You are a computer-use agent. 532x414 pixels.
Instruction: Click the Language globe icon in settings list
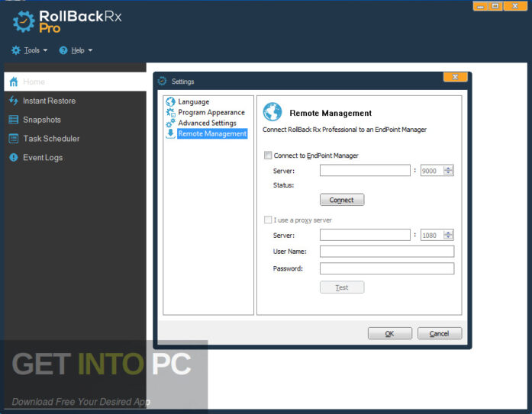171,101
